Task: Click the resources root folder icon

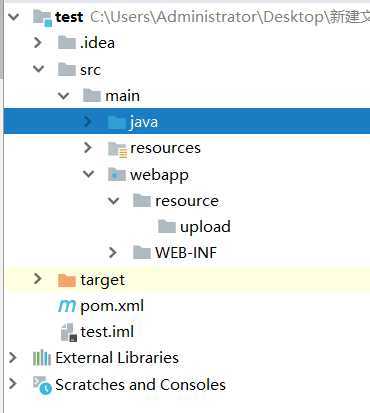Action: 117,149
